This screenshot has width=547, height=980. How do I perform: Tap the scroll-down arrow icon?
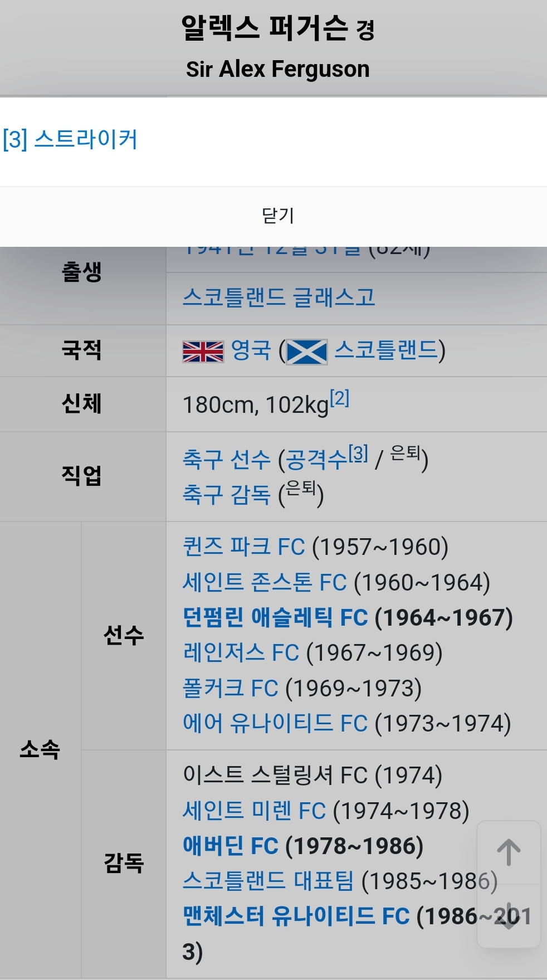coord(509,916)
